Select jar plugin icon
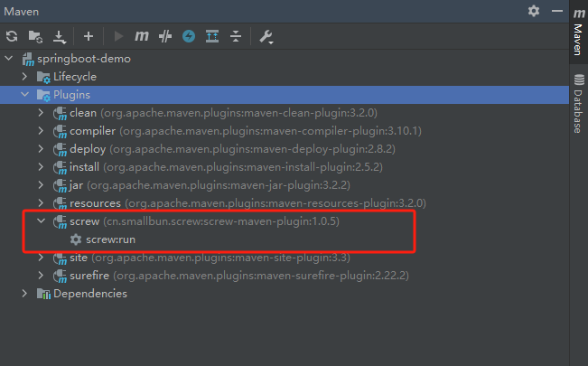The image size is (588, 366). pos(60,185)
